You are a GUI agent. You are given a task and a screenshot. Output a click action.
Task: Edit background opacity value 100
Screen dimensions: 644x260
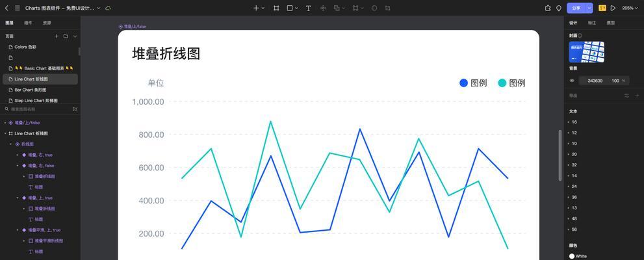(x=615, y=81)
